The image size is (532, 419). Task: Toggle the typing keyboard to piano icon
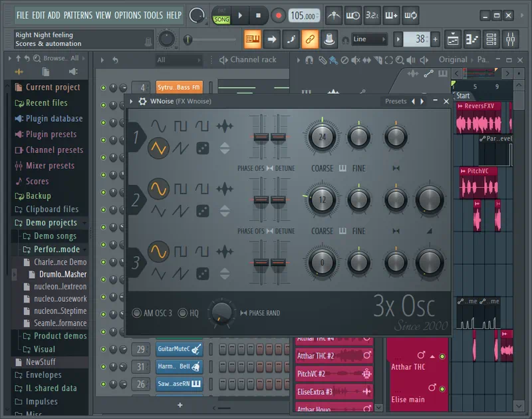[x=252, y=39]
